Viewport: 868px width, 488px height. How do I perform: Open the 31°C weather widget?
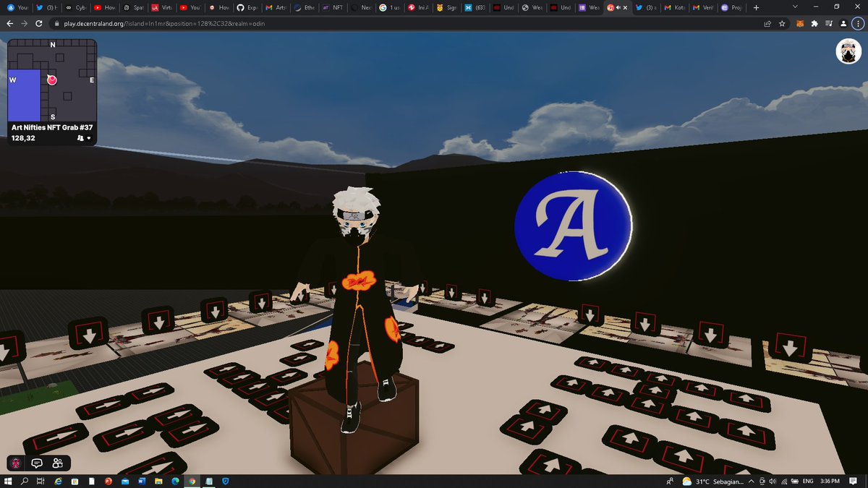[x=713, y=481]
